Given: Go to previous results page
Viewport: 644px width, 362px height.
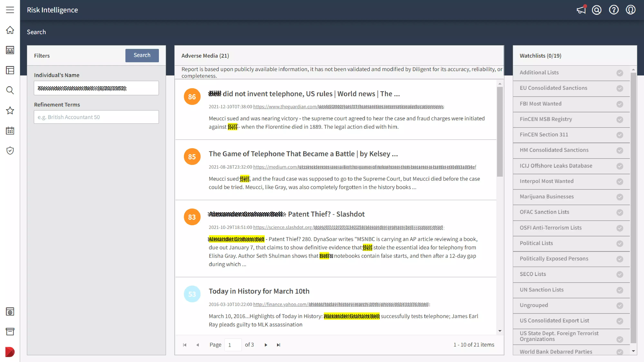Looking at the screenshot, I should click(x=198, y=345).
